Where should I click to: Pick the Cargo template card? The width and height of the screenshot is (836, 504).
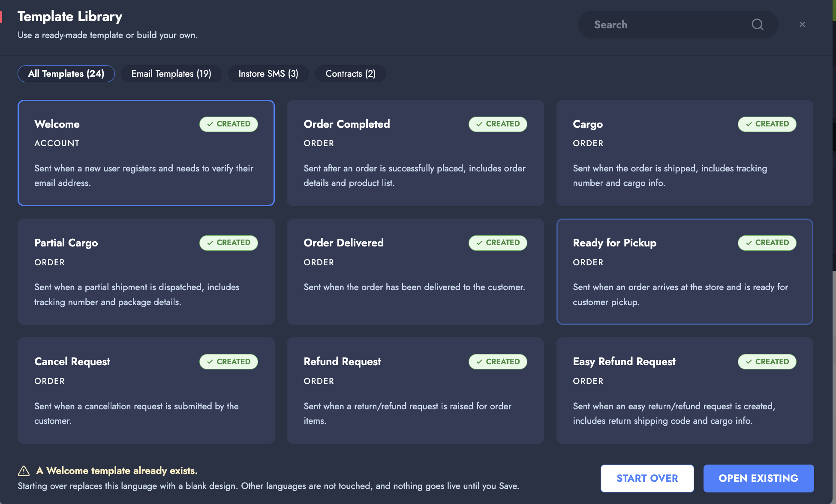tap(685, 153)
